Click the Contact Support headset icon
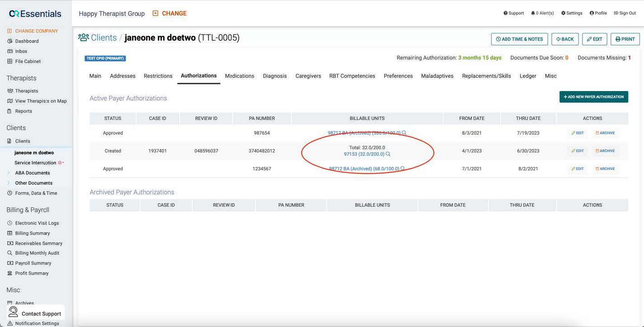The width and height of the screenshot is (644, 327). click(x=13, y=313)
